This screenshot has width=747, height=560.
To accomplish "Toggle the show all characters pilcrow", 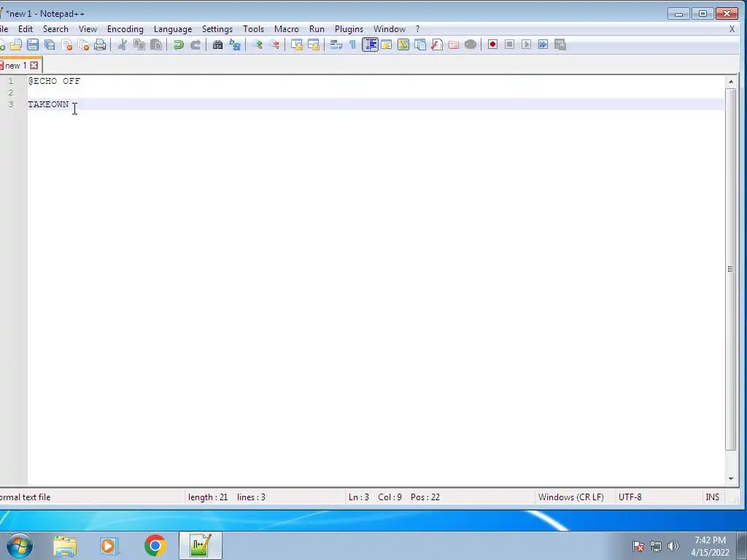I will click(x=352, y=44).
